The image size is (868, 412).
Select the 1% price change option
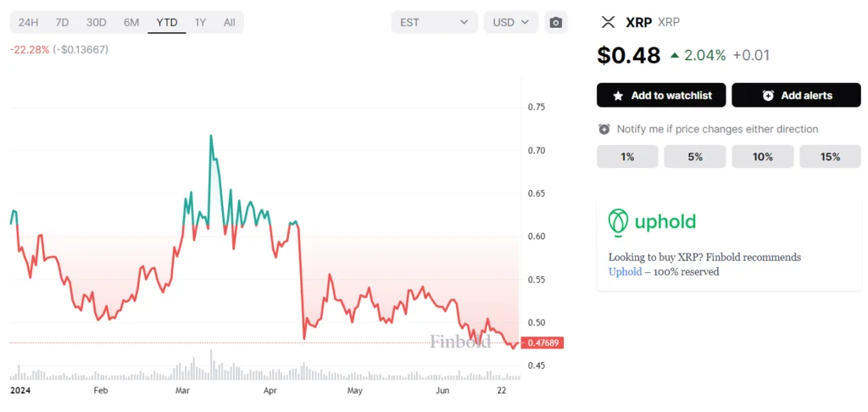[627, 157]
